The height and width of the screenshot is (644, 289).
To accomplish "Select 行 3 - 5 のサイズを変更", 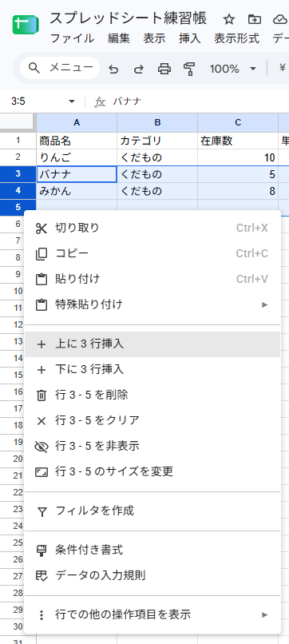I will pyautogui.click(x=152, y=471).
